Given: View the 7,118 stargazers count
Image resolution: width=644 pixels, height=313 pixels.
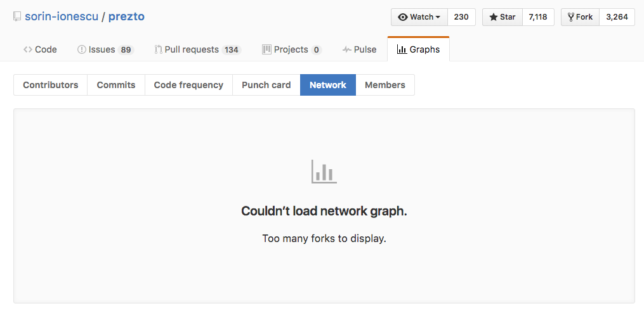Looking at the screenshot, I should coord(538,17).
